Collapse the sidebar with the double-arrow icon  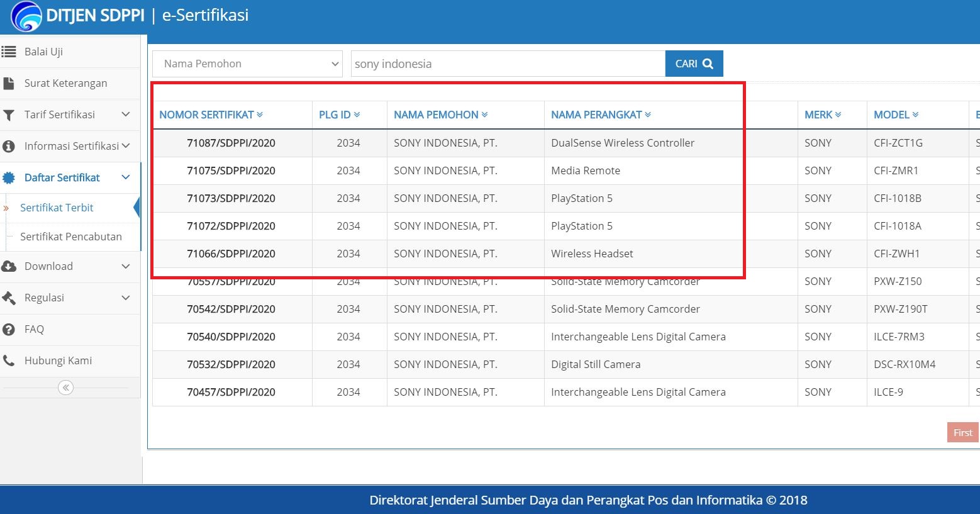66,388
